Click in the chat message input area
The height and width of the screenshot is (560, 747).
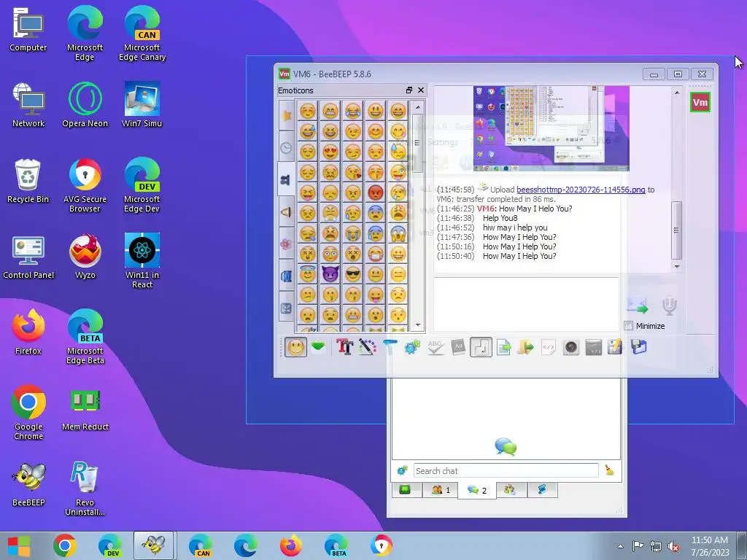click(x=527, y=304)
